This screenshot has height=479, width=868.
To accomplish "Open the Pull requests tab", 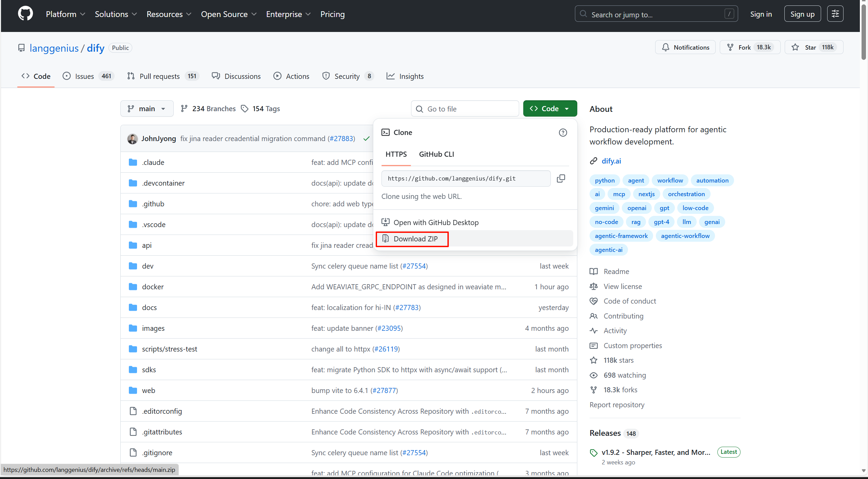I will [159, 76].
